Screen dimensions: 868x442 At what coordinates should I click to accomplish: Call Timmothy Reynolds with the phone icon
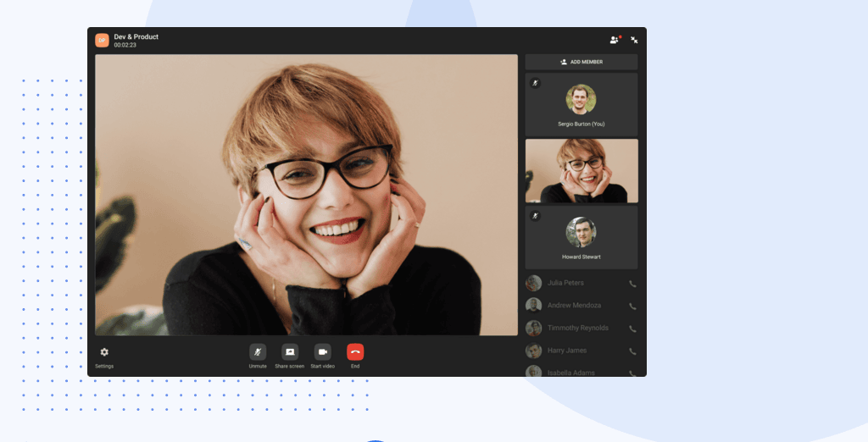coord(632,329)
